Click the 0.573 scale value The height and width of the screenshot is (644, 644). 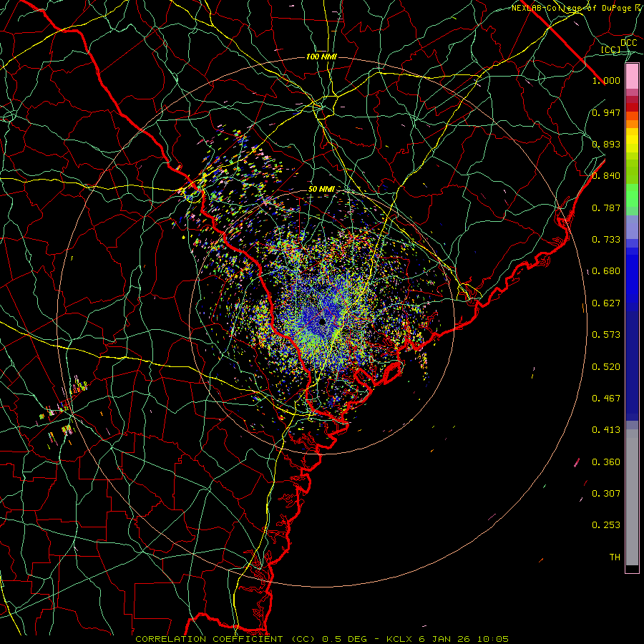tap(606, 335)
